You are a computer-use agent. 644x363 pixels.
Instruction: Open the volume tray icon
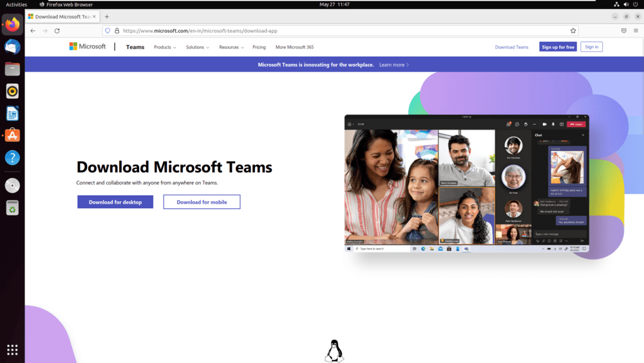click(x=626, y=5)
